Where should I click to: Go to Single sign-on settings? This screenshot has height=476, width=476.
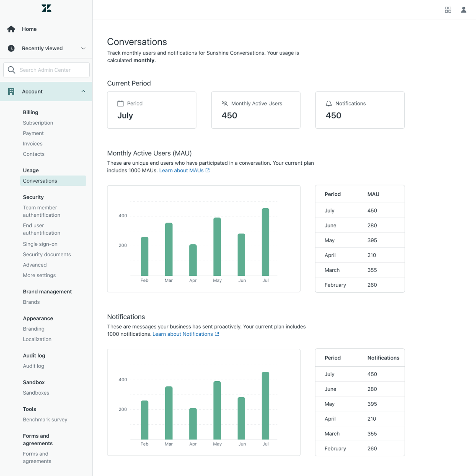(40, 244)
